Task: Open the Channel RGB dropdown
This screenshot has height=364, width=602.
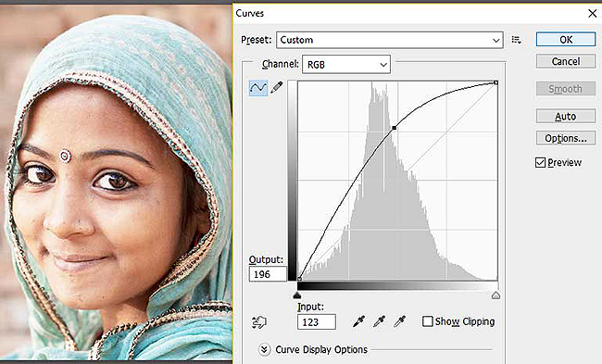Action: click(x=346, y=65)
